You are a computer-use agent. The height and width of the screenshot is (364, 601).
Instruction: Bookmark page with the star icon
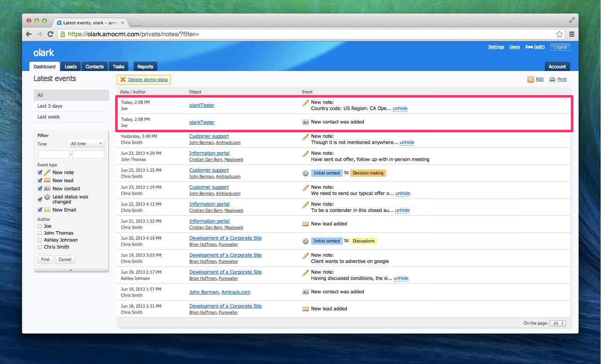point(559,34)
